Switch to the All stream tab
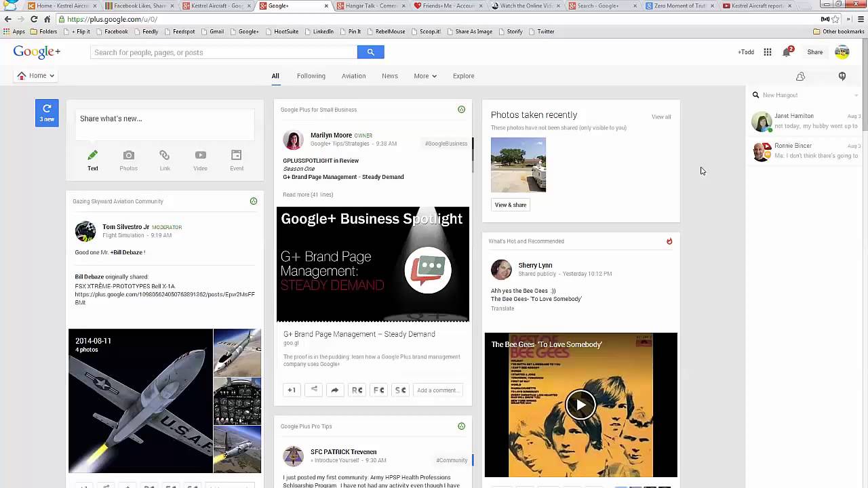Image resolution: width=868 pixels, height=488 pixels. tap(275, 76)
